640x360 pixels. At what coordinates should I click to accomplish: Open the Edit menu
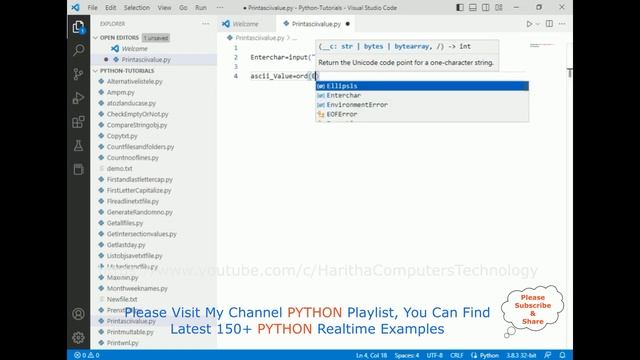pyautogui.click(x=111, y=7)
